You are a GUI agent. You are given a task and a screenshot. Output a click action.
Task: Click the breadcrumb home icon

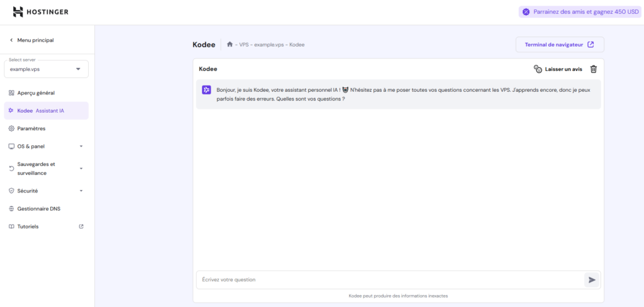click(230, 45)
